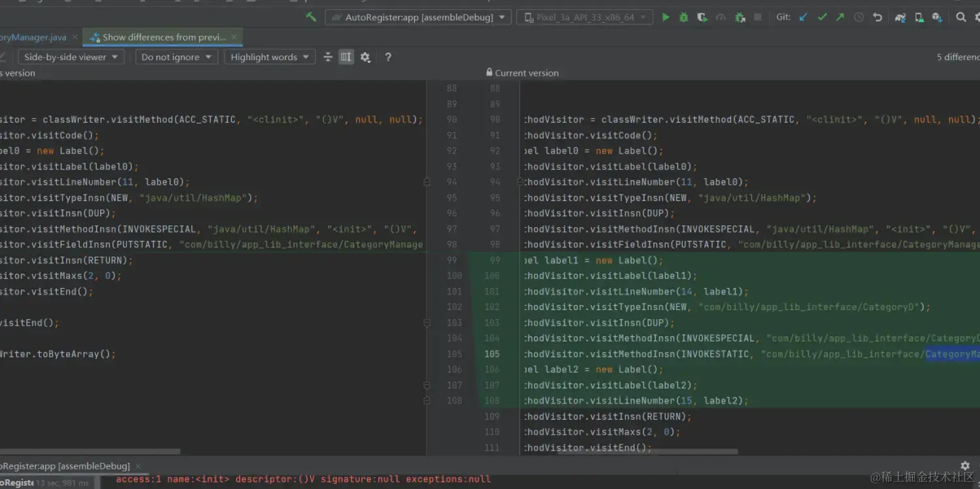Open diff viewer help question mark
This screenshot has height=489, width=980.
(x=388, y=57)
